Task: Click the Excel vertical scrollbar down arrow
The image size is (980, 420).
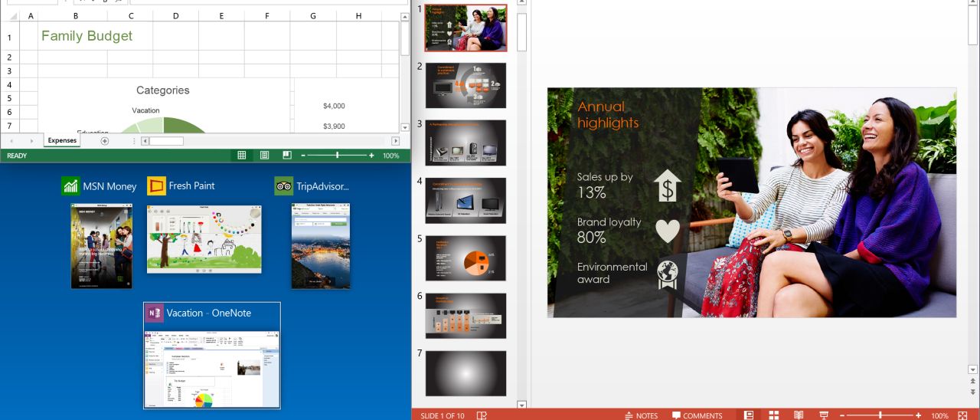Action: click(x=404, y=127)
